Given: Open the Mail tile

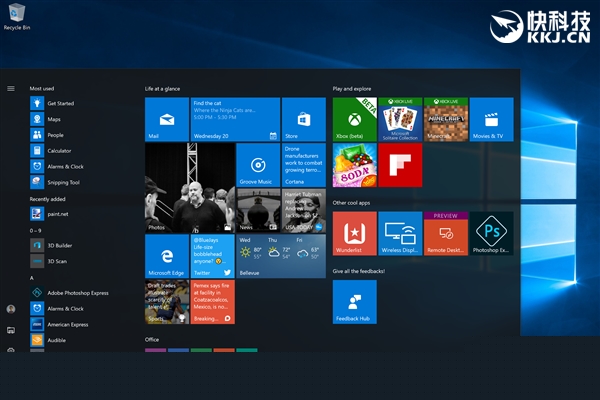Looking at the screenshot, I should (x=167, y=119).
